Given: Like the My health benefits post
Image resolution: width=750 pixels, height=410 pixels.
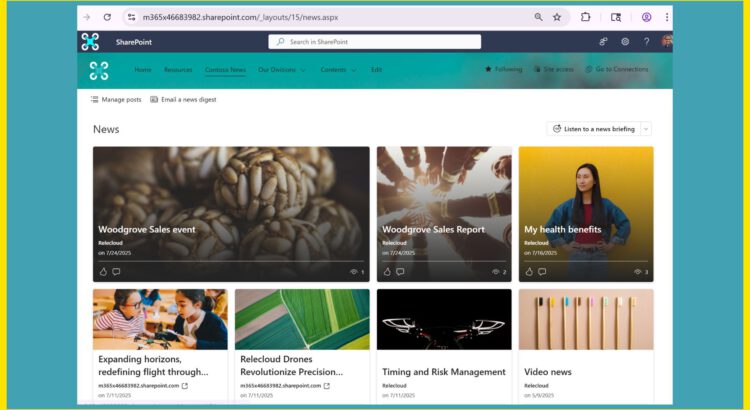Looking at the screenshot, I should 528,271.
